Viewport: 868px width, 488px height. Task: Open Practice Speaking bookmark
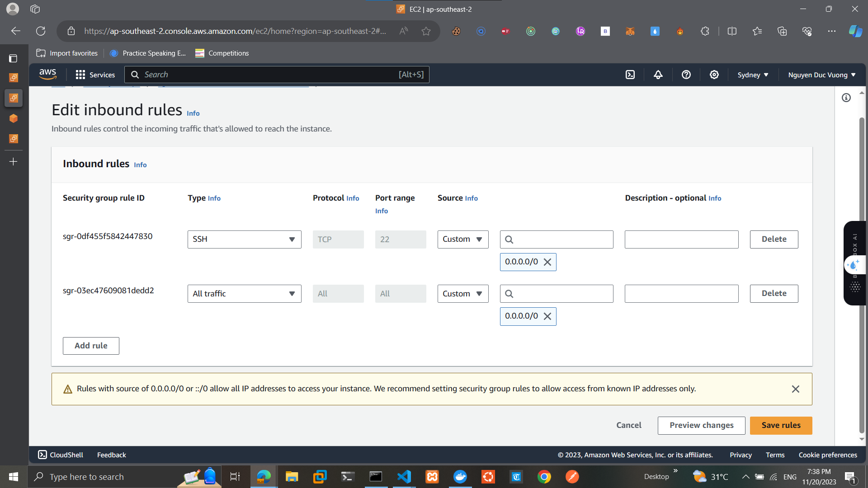(148, 53)
